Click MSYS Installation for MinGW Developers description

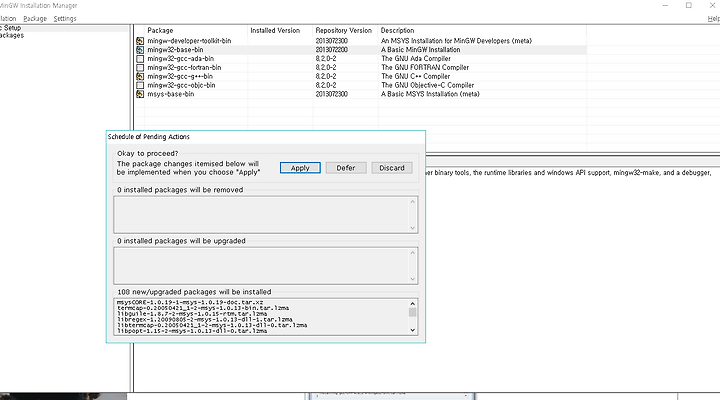click(456, 41)
